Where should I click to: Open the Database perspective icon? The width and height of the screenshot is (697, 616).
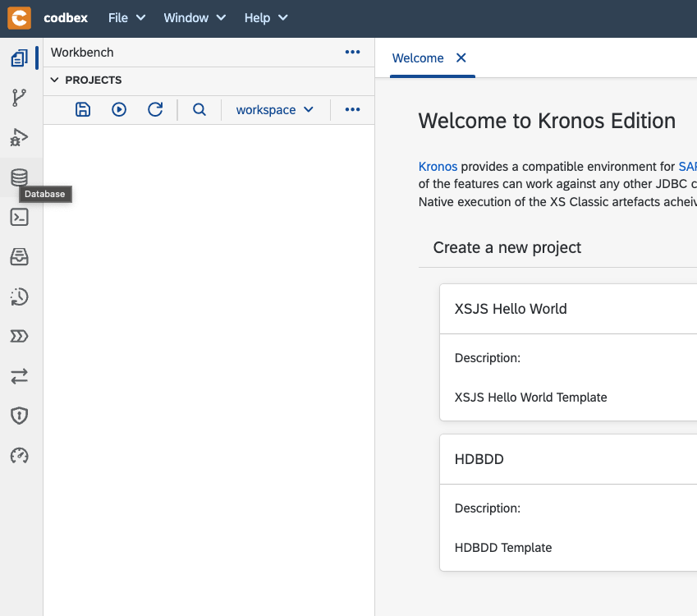(19, 177)
